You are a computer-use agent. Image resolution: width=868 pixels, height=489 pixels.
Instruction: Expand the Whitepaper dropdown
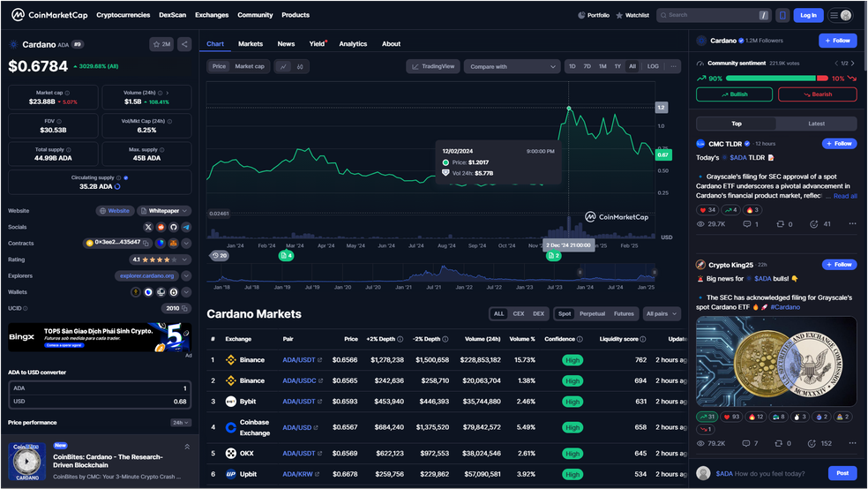(x=164, y=211)
